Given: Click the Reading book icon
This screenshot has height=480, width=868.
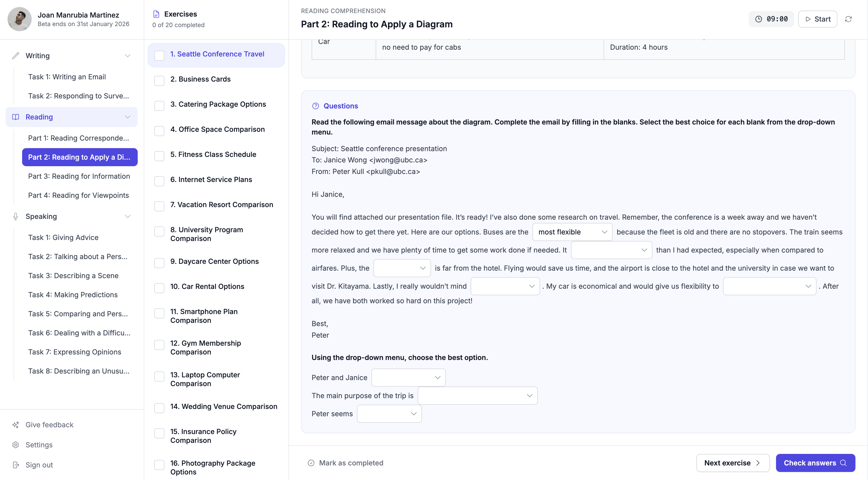Looking at the screenshot, I should click(x=16, y=117).
